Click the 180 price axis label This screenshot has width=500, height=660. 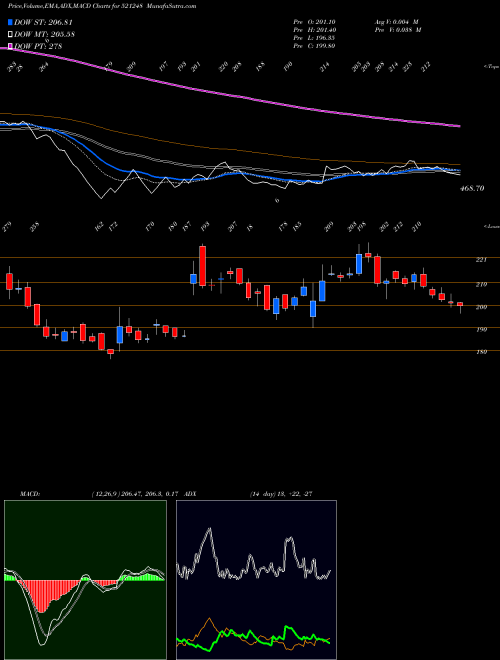coord(481,352)
